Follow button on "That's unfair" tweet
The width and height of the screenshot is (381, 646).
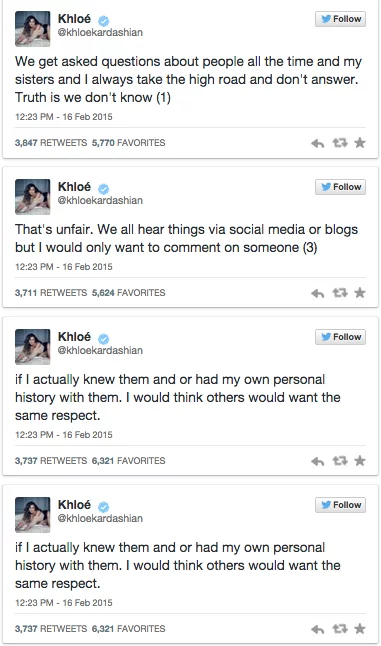[340, 187]
